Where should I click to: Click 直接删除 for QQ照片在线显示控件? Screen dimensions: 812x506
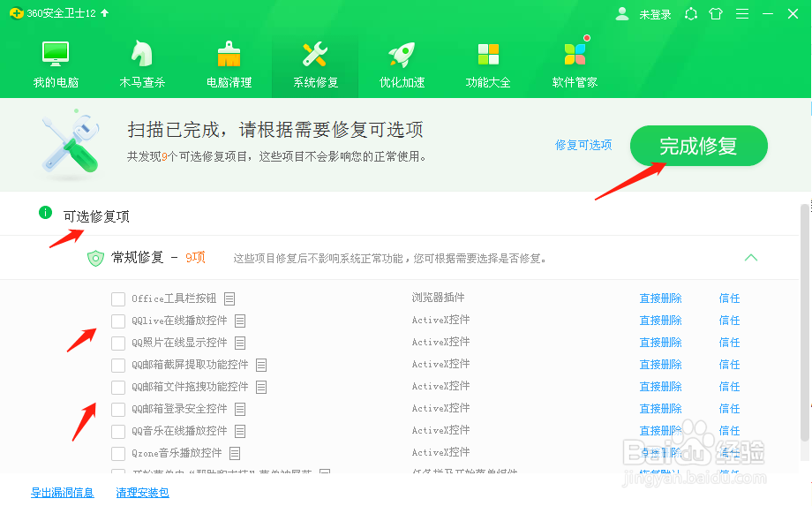tap(661, 343)
